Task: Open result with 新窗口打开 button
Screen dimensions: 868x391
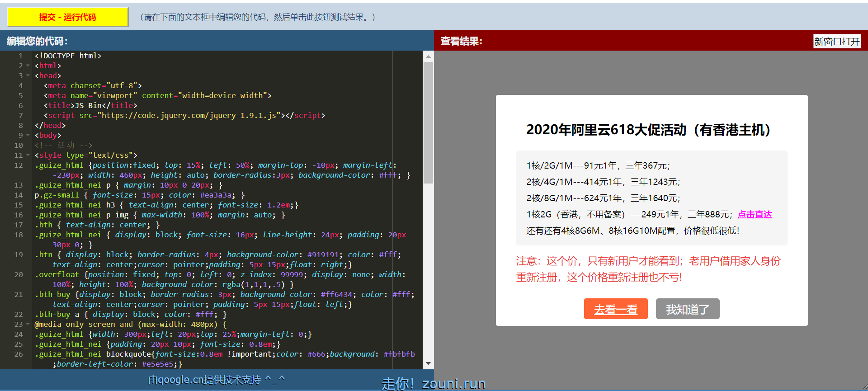Action: [837, 42]
